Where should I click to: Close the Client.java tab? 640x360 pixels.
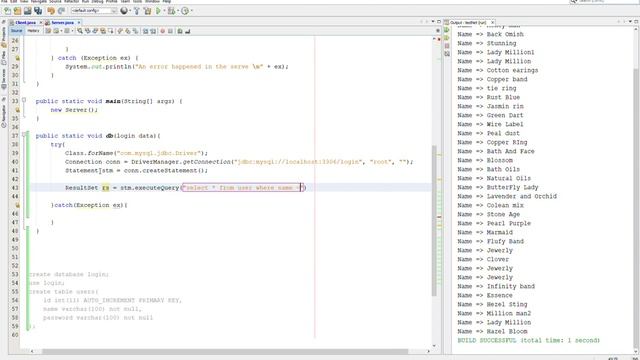[x=41, y=22]
